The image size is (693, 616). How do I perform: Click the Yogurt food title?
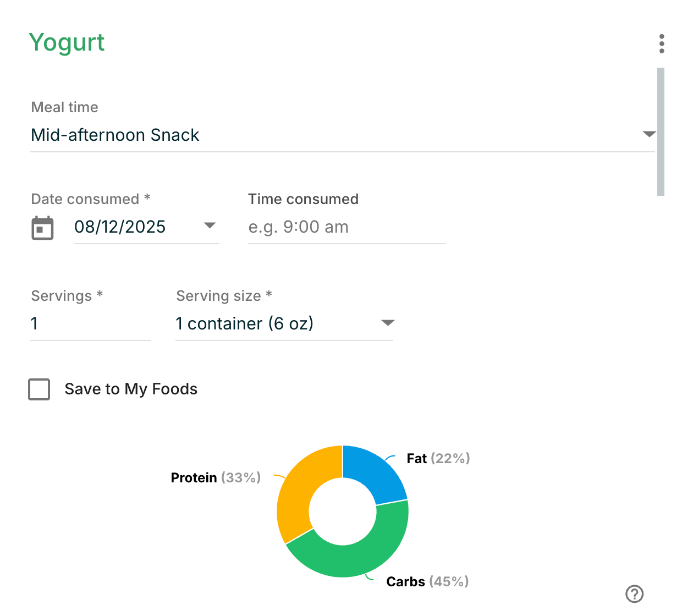67,43
